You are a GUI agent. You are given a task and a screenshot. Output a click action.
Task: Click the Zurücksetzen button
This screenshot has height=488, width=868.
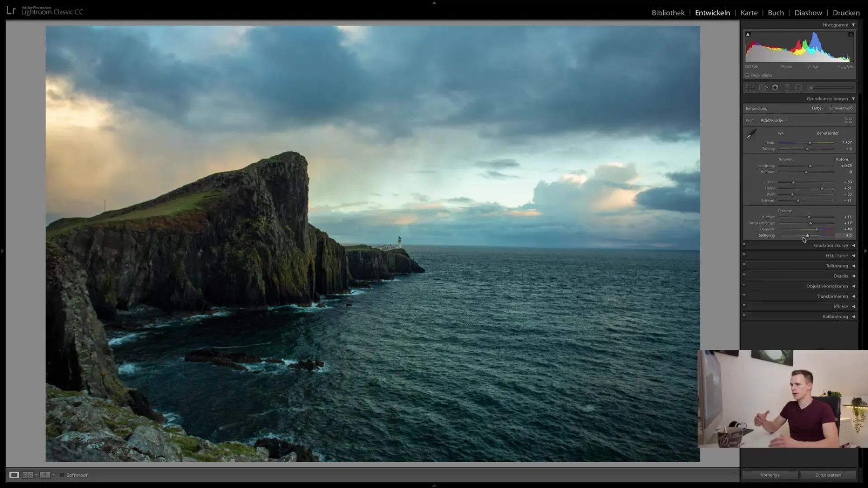click(x=828, y=475)
